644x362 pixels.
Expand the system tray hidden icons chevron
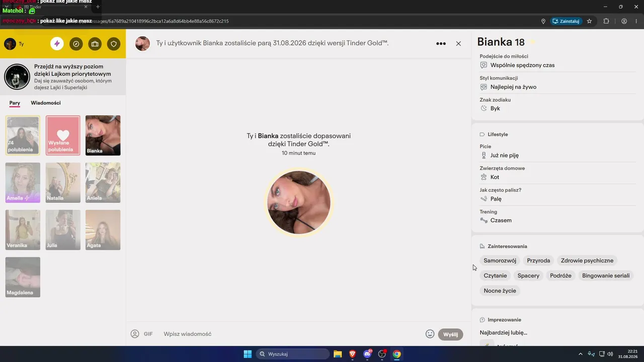pos(581,354)
